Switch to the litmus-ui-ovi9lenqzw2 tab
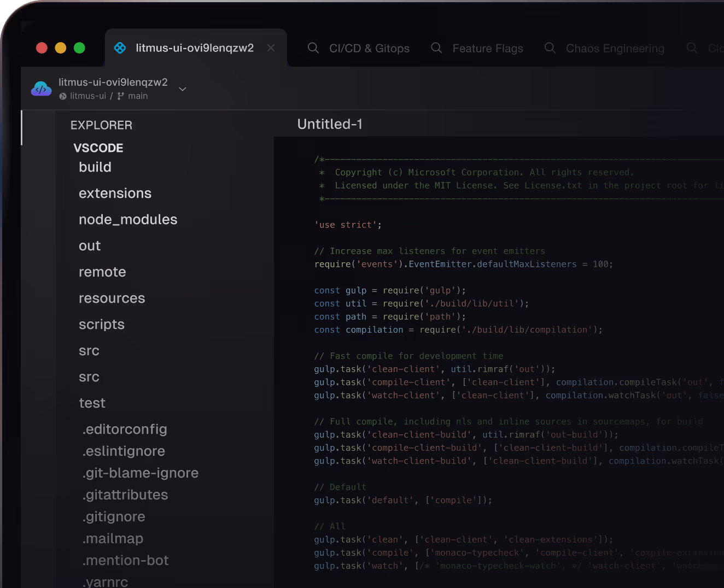724x588 pixels. pos(195,48)
